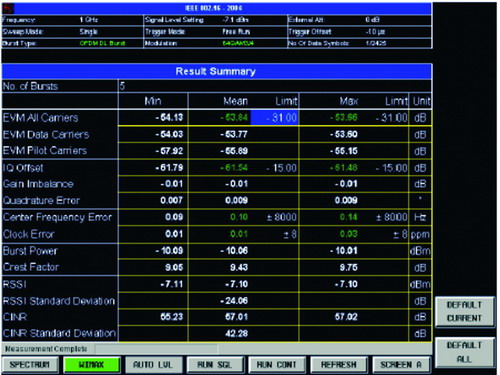The height and width of the screenshot is (375, 500).
Task: Click RSSI Standard Deviation row label
Action: pyautogui.click(x=59, y=301)
